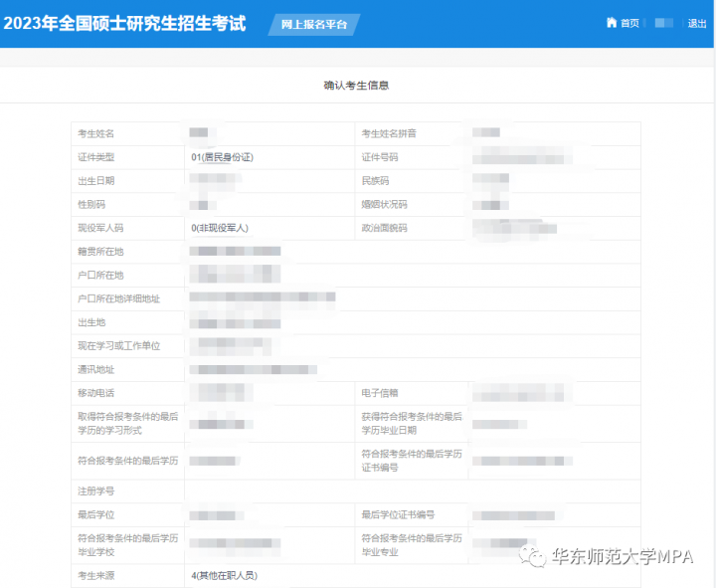
Task: Click the 政治面貌码 label
Action: [x=384, y=228]
